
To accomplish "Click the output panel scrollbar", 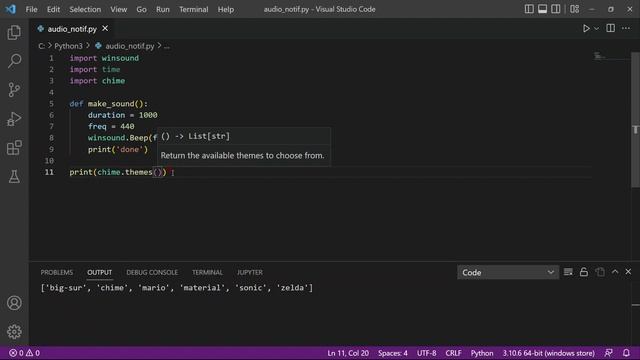I will [636, 305].
